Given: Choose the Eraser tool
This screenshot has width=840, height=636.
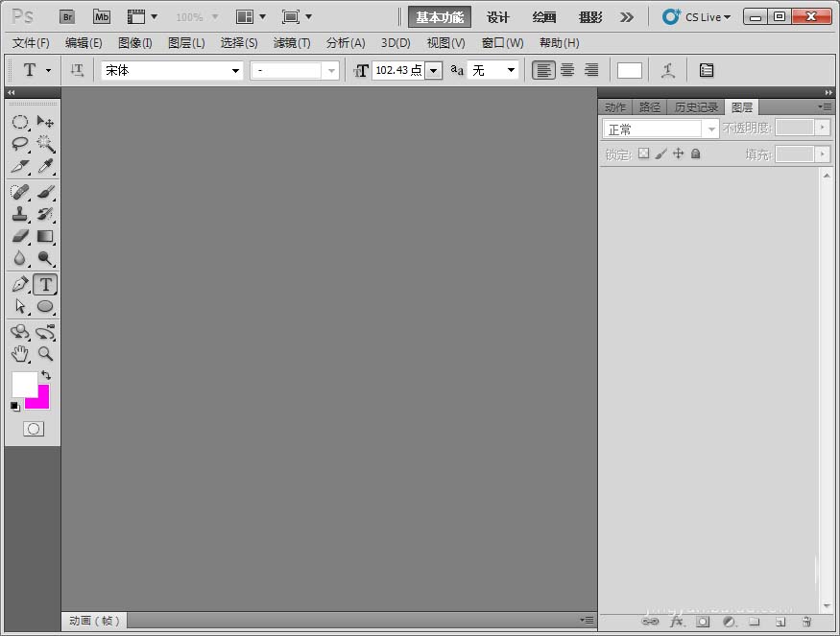Looking at the screenshot, I should [19, 236].
